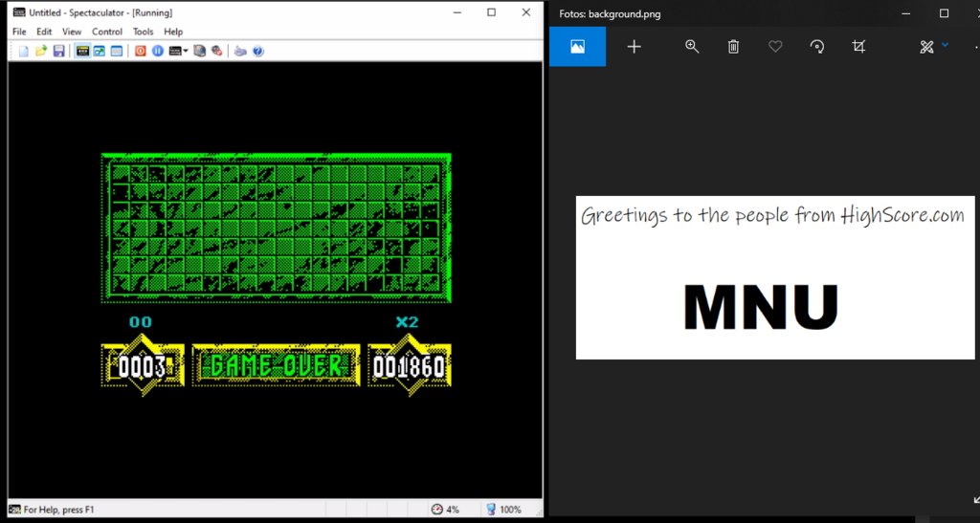Expand the Edit & Create dropdown chevron

pos(945,44)
